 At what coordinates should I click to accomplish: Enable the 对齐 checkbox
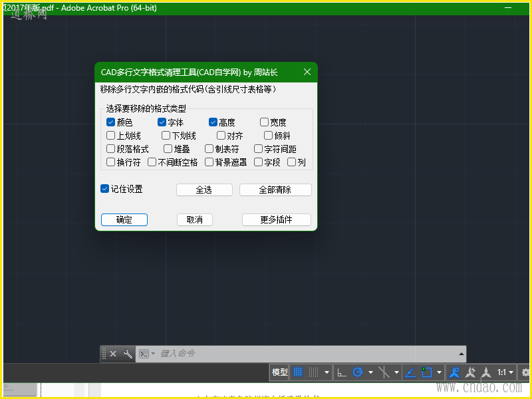pyautogui.click(x=221, y=136)
